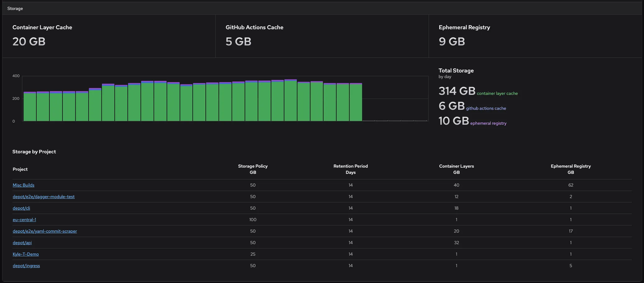Open the depot/cli project page
Screen dimensions: 644x283
[x=21, y=208]
